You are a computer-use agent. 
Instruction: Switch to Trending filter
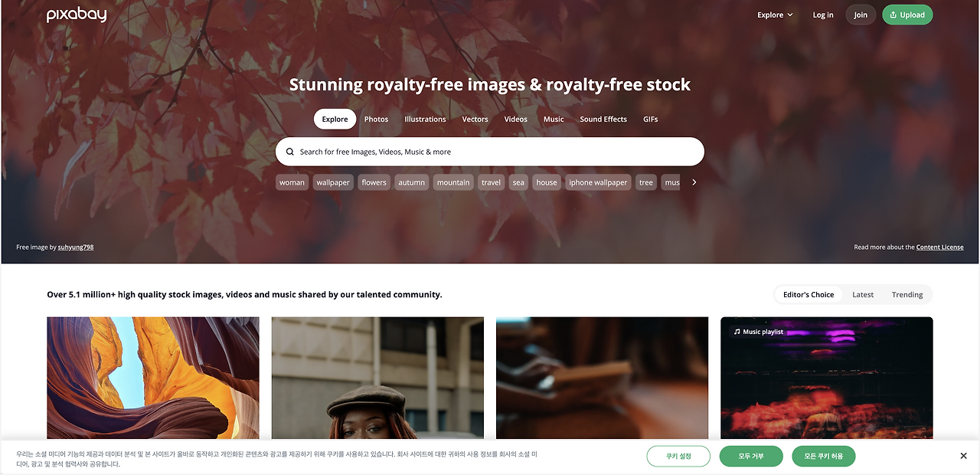tap(907, 294)
